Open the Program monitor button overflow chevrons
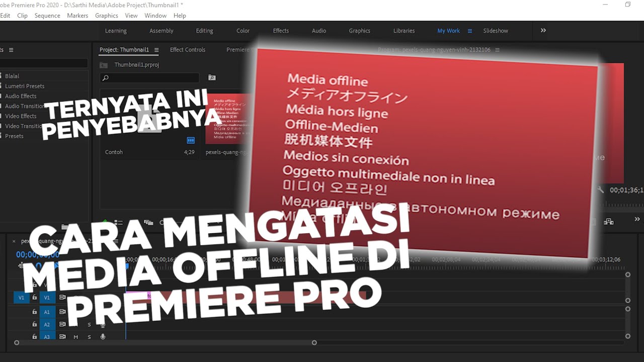 [637, 219]
